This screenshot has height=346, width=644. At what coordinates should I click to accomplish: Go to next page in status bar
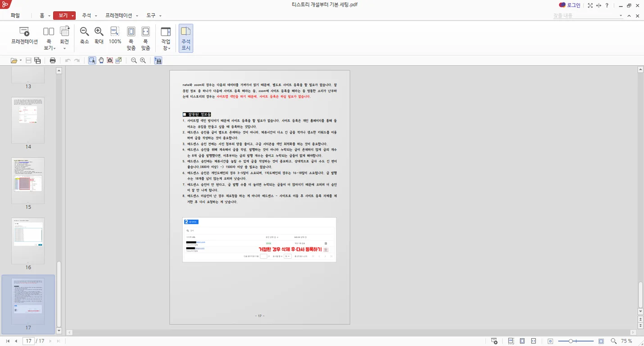50,341
